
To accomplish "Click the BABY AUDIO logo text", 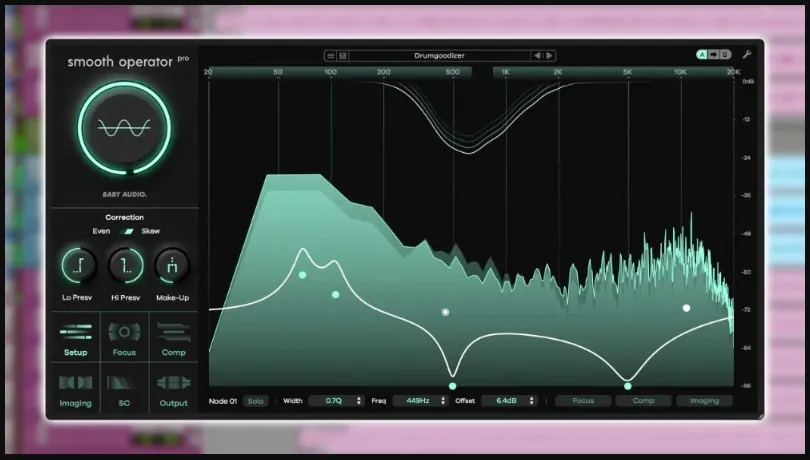I will [x=124, y=194].
